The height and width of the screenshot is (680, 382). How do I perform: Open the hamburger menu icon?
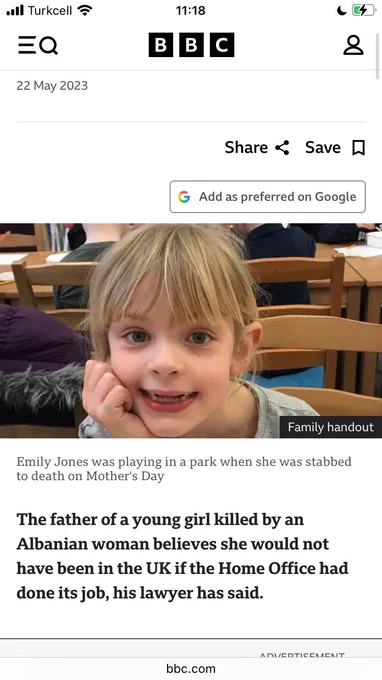(27, 45)
